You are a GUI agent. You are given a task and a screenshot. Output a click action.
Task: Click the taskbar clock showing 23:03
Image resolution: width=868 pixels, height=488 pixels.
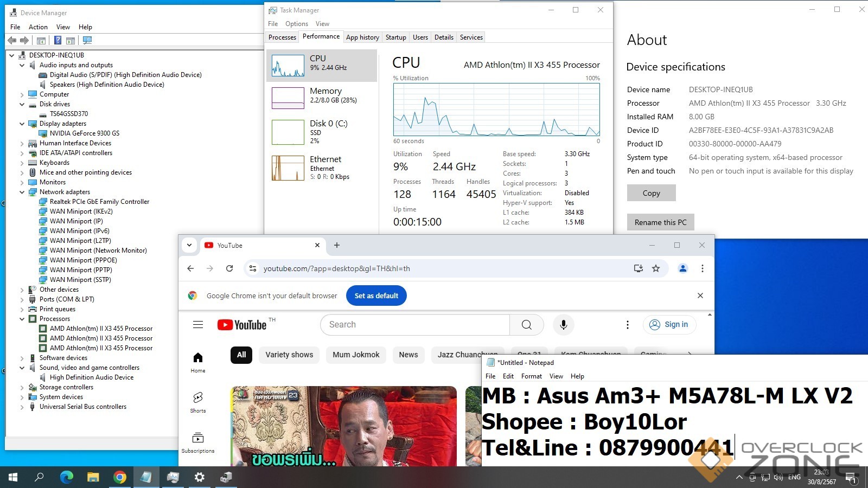[821, 477]
